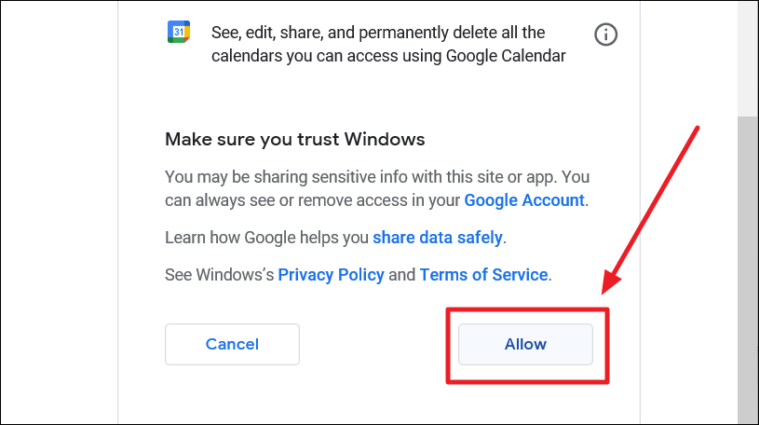Click the blank area below the Cancel button
Image resolution: width=759 pixels, height=425 pixels.
(x=232, y=395)
